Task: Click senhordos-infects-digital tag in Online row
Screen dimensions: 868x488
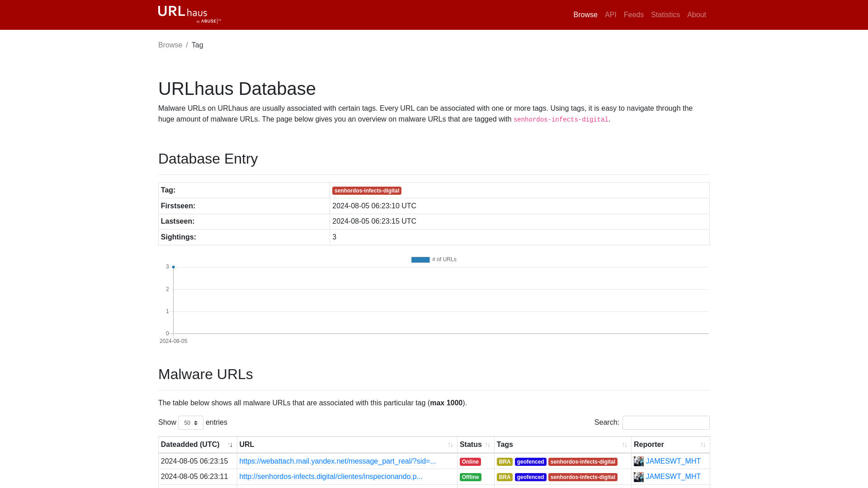Action: 583,462
